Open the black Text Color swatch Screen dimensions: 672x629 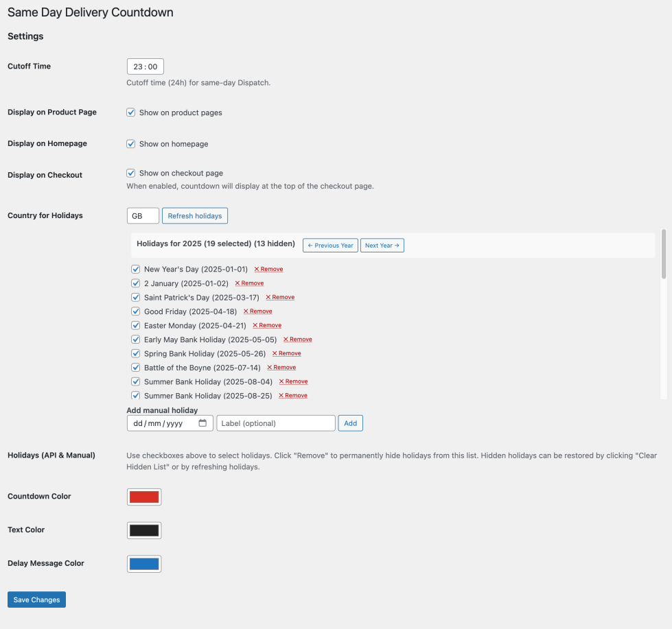(x=144, y=530)
